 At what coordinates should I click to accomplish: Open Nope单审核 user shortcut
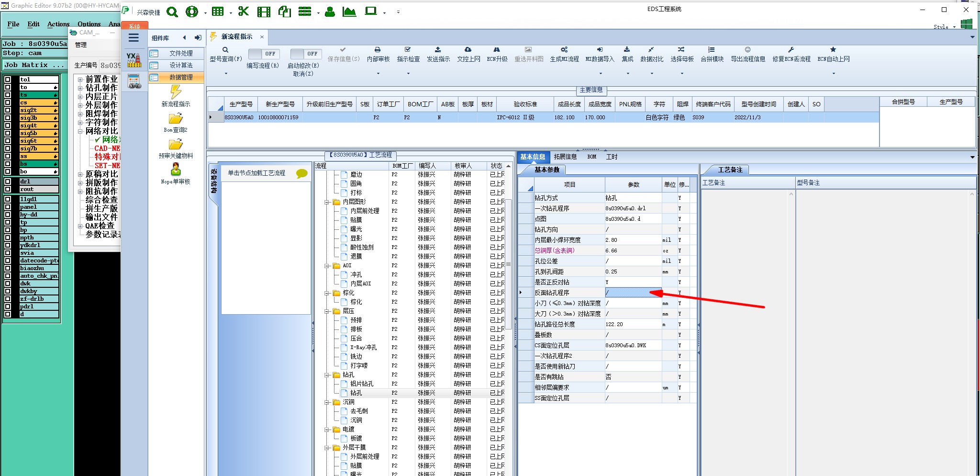[x=176, y=174]
